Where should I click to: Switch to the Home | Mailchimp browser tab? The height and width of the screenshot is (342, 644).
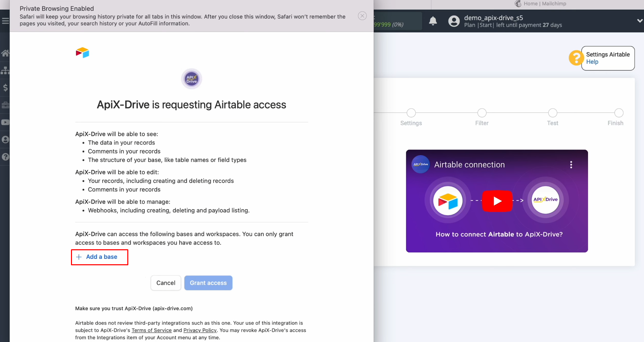(540, 3)
